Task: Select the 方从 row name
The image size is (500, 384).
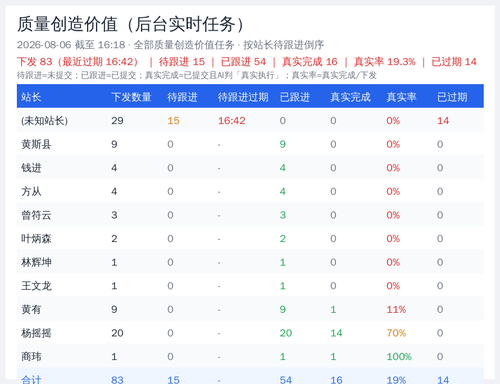Action: coord(31,191)
